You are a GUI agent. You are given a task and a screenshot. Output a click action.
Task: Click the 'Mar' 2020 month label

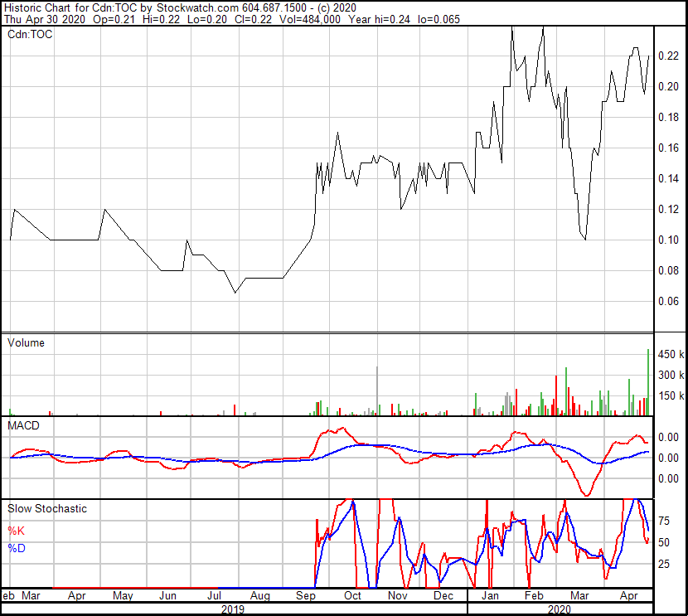click(x=579, y=596)
